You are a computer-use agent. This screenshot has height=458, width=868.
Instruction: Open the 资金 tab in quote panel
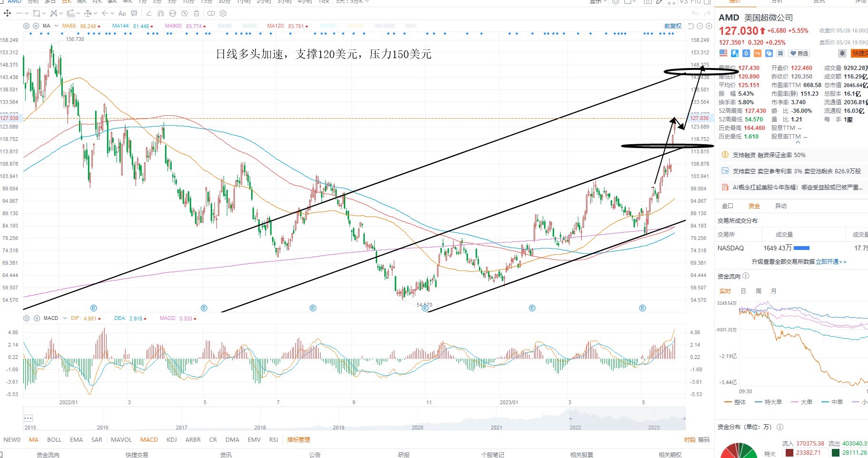coord(754,206)
